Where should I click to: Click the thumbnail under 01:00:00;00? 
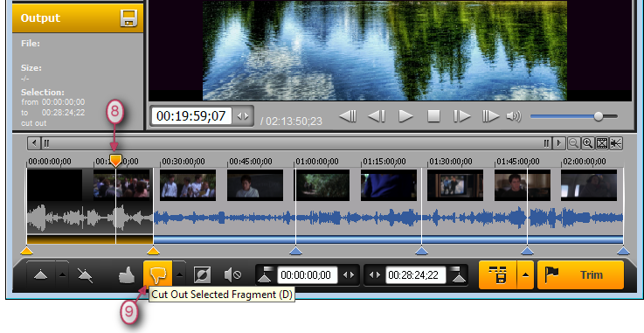point(322,185)
